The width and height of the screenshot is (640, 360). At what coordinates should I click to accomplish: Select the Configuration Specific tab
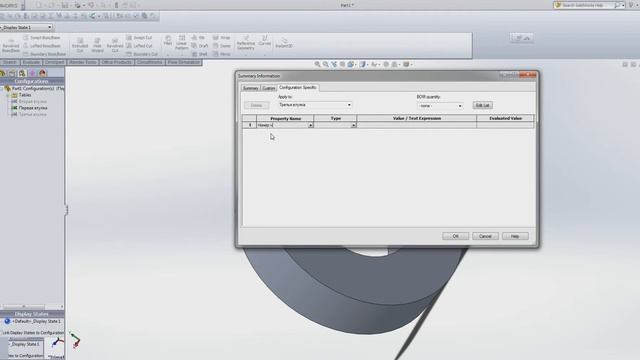coord(298,88)
